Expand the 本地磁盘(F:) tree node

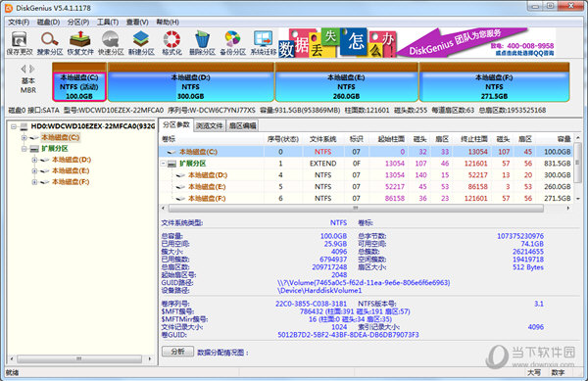pyautogui.click(x=34, y=182)
